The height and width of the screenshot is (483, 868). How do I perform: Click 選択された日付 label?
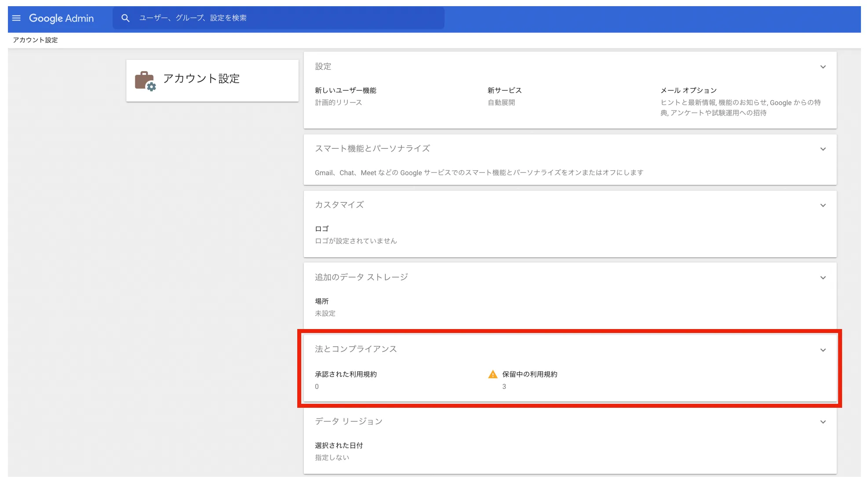339,446
